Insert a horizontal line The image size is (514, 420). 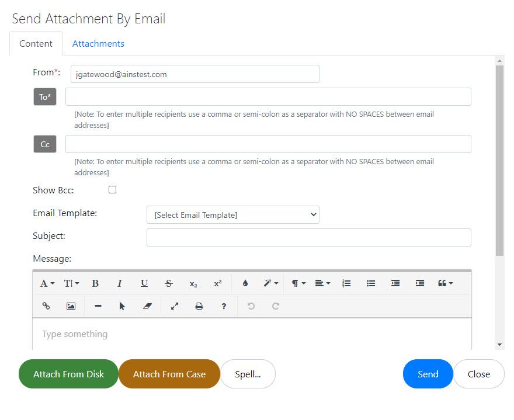(98, 306)
